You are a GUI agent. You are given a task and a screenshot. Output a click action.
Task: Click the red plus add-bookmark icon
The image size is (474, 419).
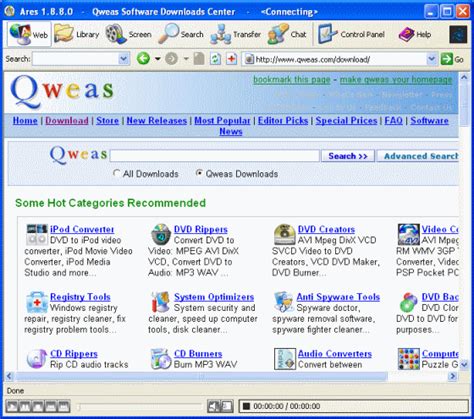231,59
